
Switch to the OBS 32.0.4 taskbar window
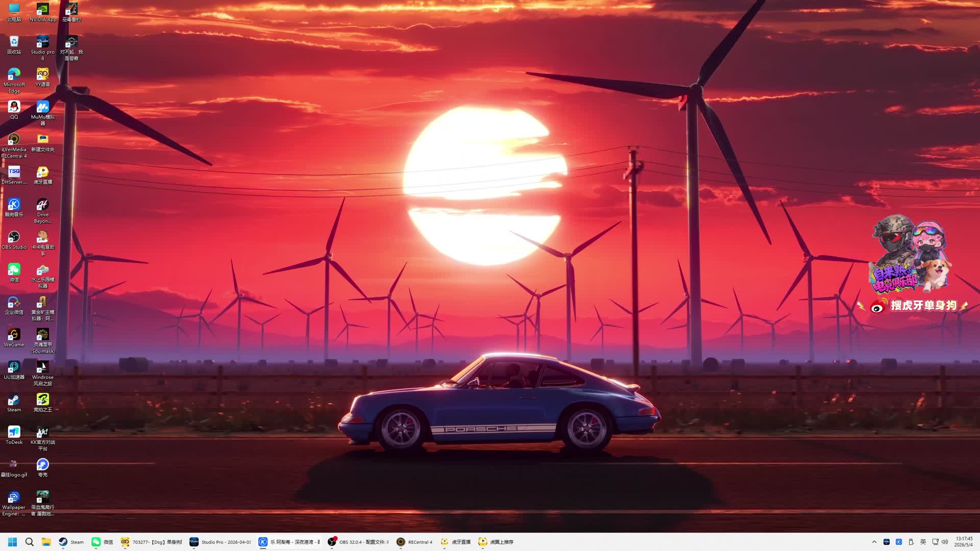358,542
